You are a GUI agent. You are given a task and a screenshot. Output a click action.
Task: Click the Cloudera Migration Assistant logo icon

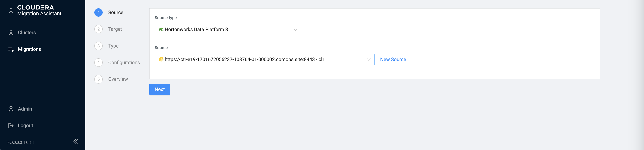[x=11, y=10]
